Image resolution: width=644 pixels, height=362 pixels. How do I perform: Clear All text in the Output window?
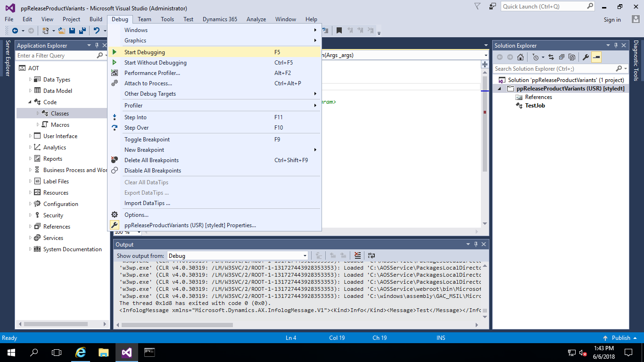pyautogui.click(x=357, y=255)
